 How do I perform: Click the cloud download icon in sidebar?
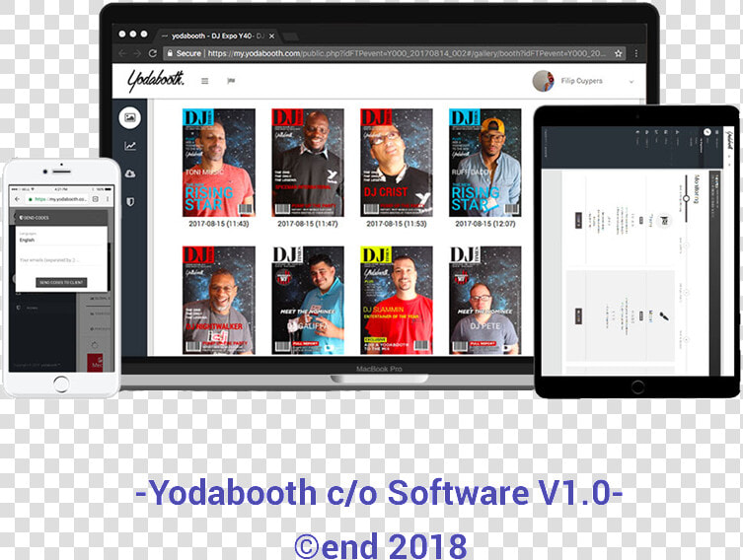point(130,174)
